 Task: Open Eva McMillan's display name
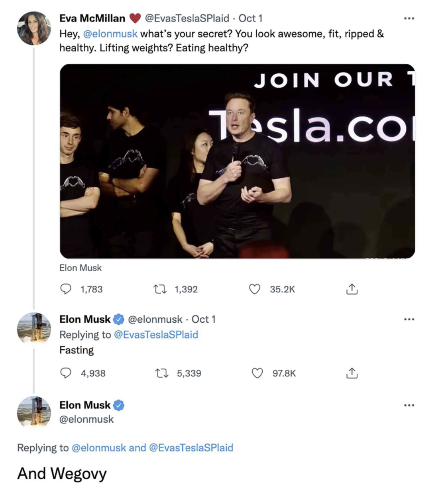tap(92, 18)
